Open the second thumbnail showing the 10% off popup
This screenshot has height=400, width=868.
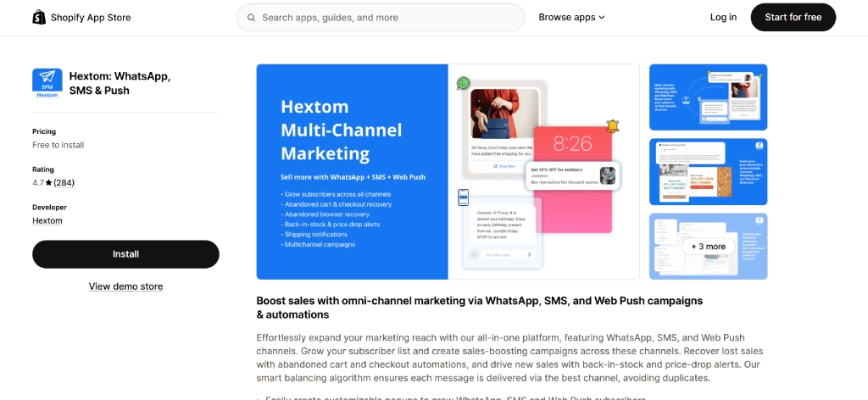tap(708, 171)
